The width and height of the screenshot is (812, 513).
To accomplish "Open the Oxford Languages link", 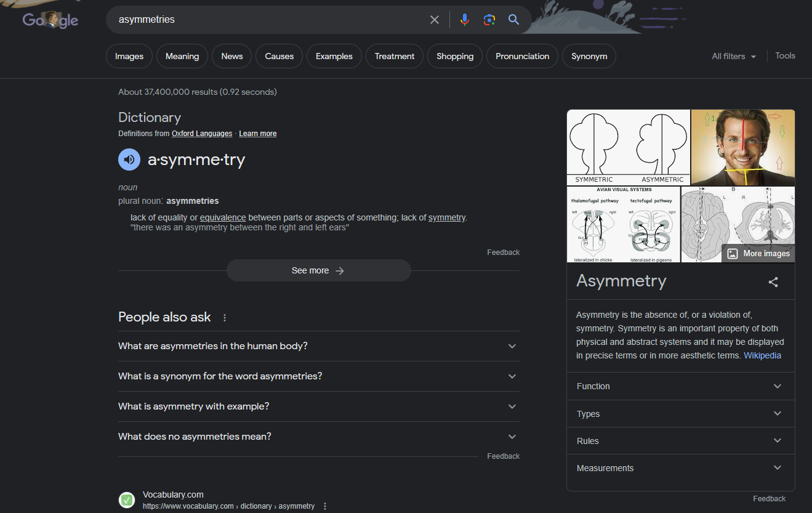I will 202,134.
